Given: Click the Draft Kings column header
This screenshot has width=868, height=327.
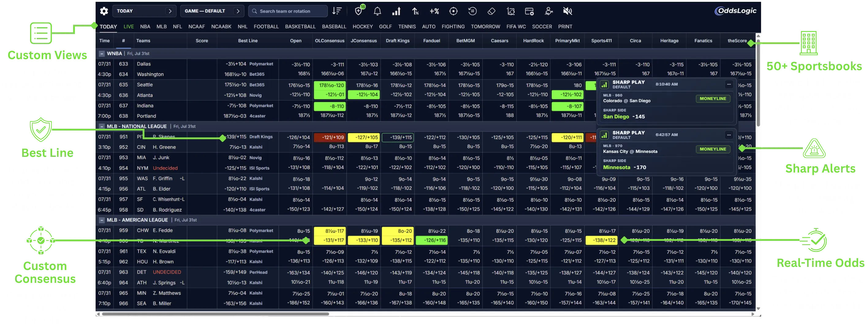Looking at the screenshot, I should pyautogui.click(x=398, y=41).
